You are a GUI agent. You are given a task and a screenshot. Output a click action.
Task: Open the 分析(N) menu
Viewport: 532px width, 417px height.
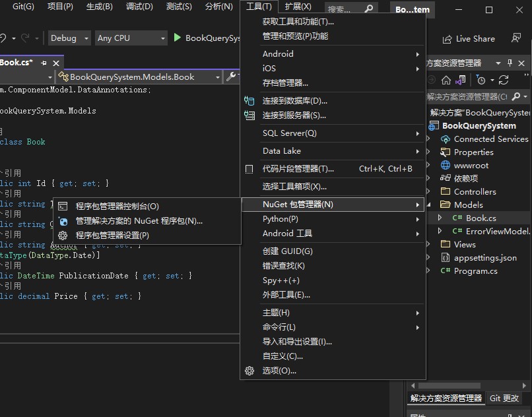tap(219, 7)
